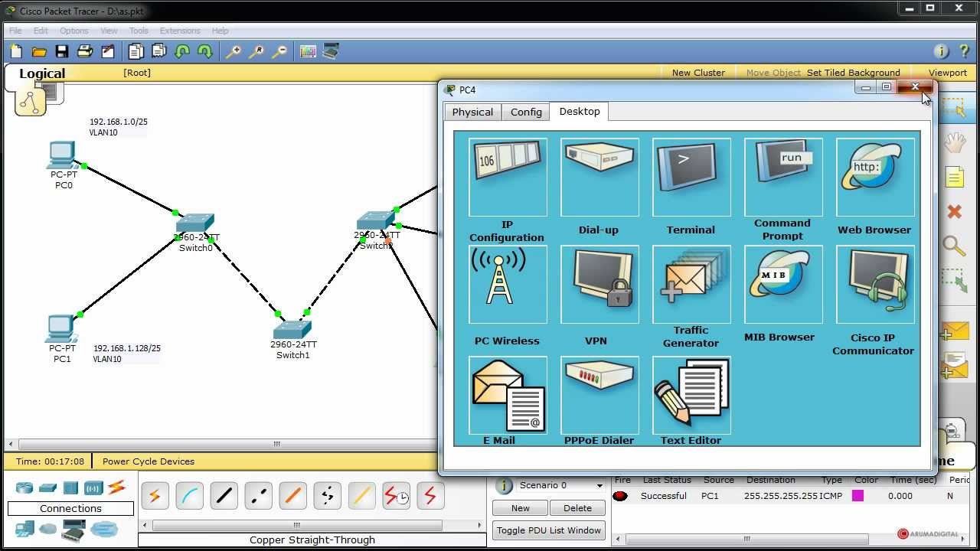This screenshot has height=551, width=980.
Task: Click the magenta color swatch in PDU row
Action: (x=858, y=496)
